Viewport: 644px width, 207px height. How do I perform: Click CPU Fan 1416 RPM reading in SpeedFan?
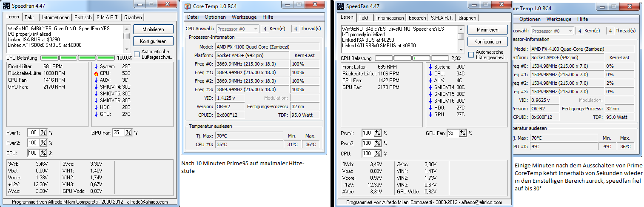point(37,80)
